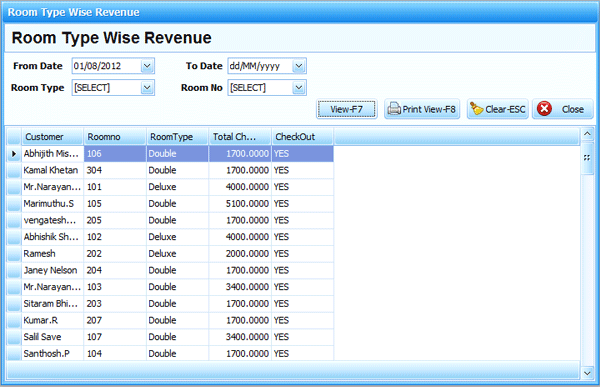
Task: Sort by the Total Ch... column header
Action: (x=240, y=137)
